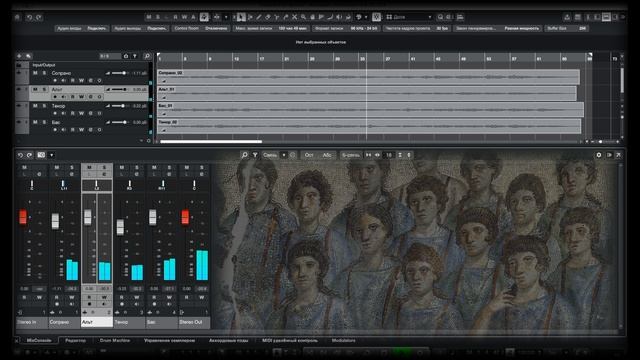Image resolution: width=640 pixels, height=360 pixels.
Task: Click the Связь link button
Action: (x=270, y=155)
